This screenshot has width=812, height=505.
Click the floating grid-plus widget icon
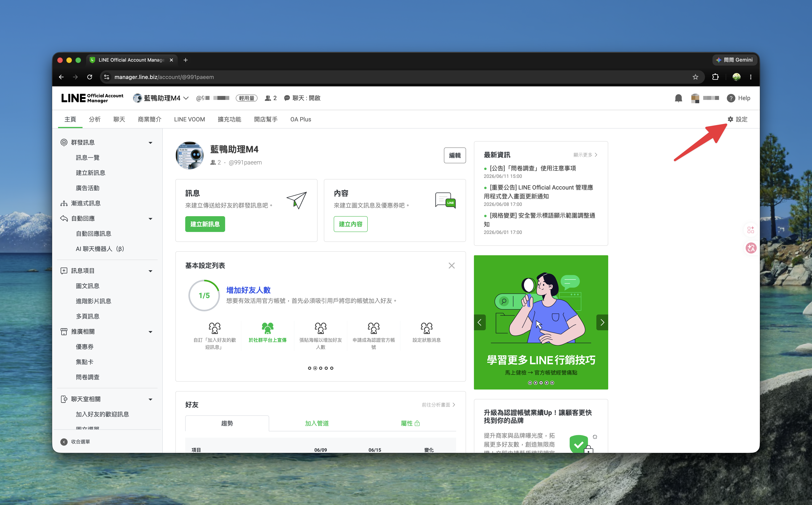(x=751, y=230)
